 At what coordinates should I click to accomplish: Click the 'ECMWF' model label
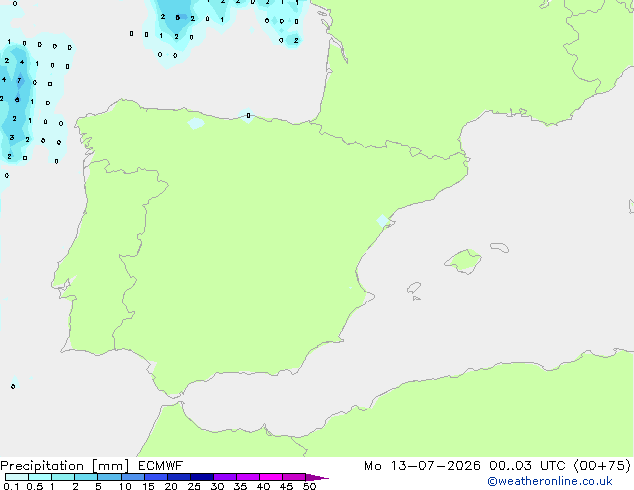pos(160,466)
